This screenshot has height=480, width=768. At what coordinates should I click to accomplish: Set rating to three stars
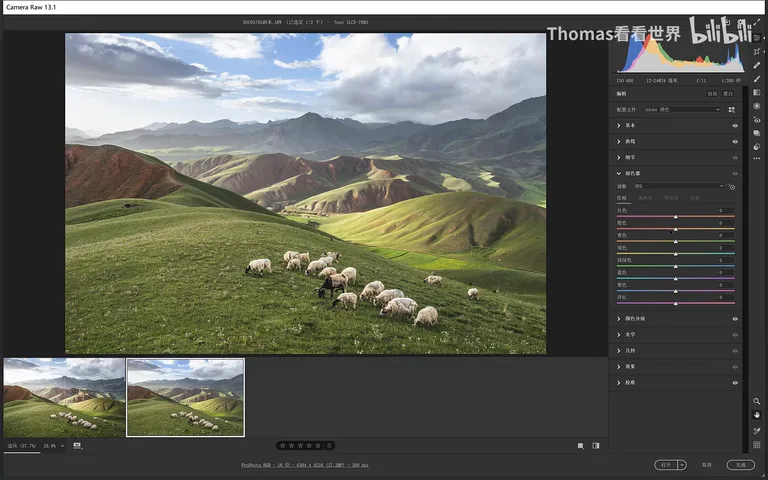300,446
